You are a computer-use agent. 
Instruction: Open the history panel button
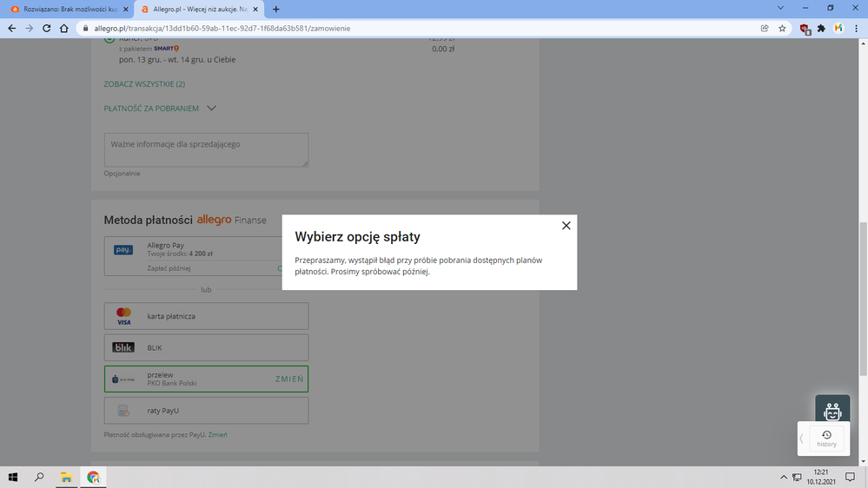(x=826, y=439)
